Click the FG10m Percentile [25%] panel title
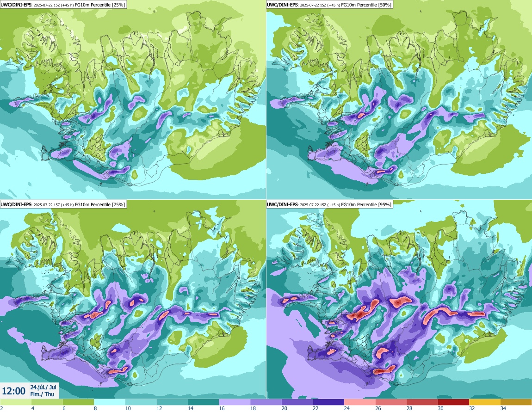This screenshot has width=532, height=412. pyautogui.click(x=63, y=5)
